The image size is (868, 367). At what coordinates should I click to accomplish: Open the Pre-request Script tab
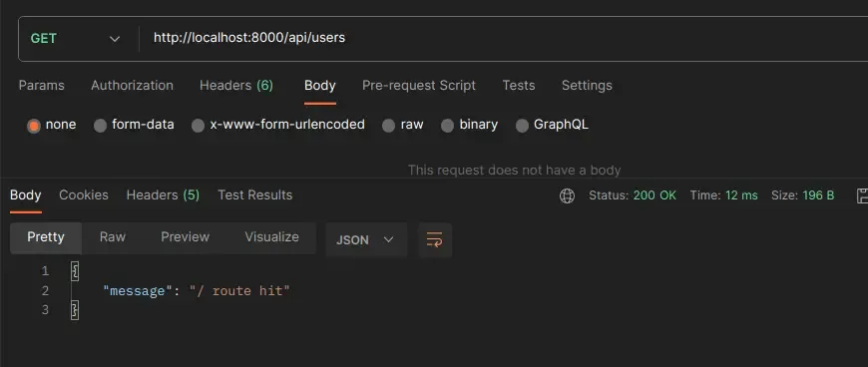coord(419,85)
